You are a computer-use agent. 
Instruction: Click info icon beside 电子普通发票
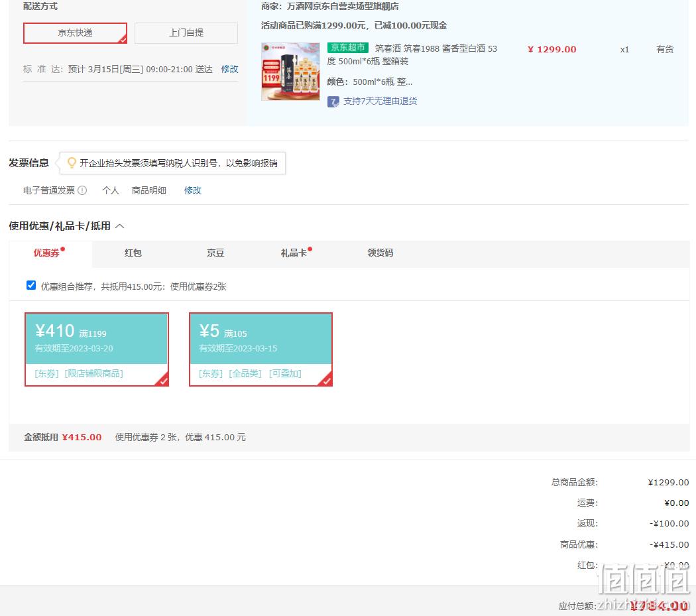tap(82, 190)
